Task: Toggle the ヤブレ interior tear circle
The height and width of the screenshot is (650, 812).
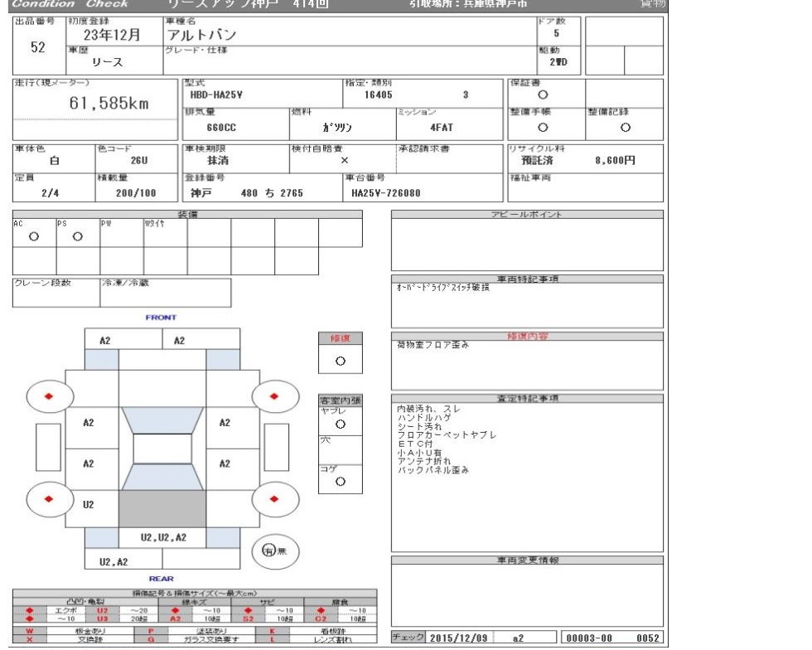Action: click(340, 424)
